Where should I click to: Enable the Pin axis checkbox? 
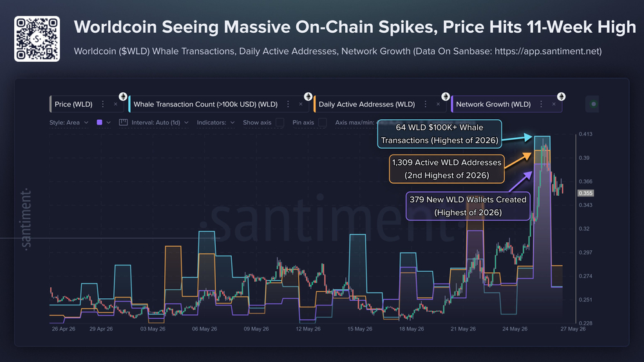point(323,122)
